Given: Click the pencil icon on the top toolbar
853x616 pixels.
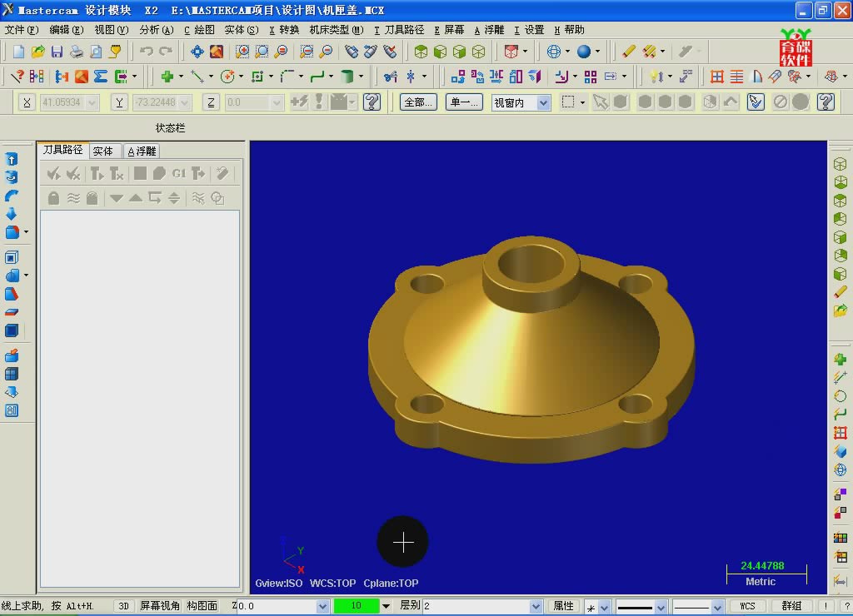Looking at the screenshot, I should click(628, 52).
